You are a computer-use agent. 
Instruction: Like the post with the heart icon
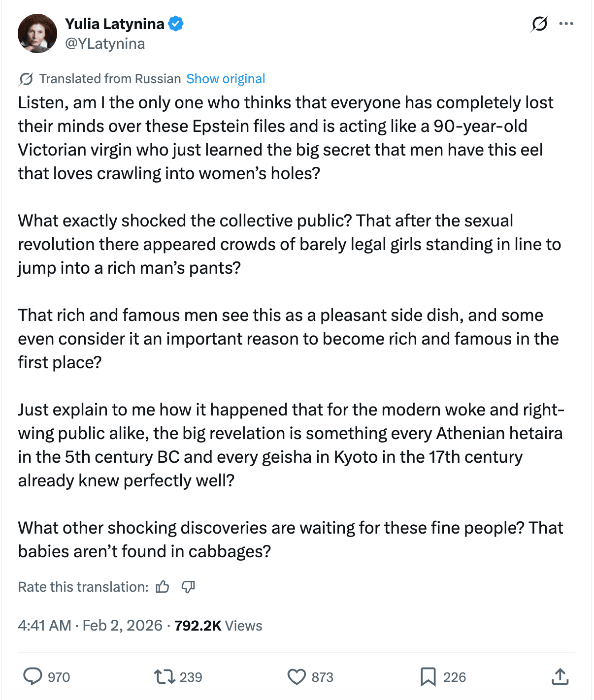[297, 677]
